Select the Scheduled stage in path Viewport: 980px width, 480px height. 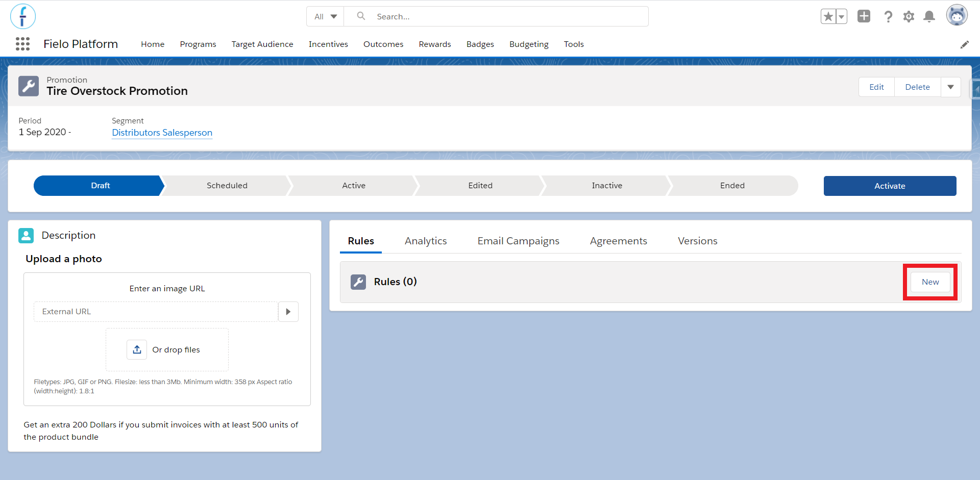[x=227, y=186]
